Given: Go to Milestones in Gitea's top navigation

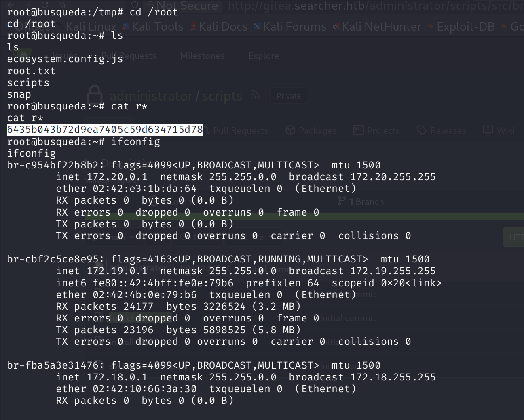Looking at the screenshot, I should click(x=202, y=56).
